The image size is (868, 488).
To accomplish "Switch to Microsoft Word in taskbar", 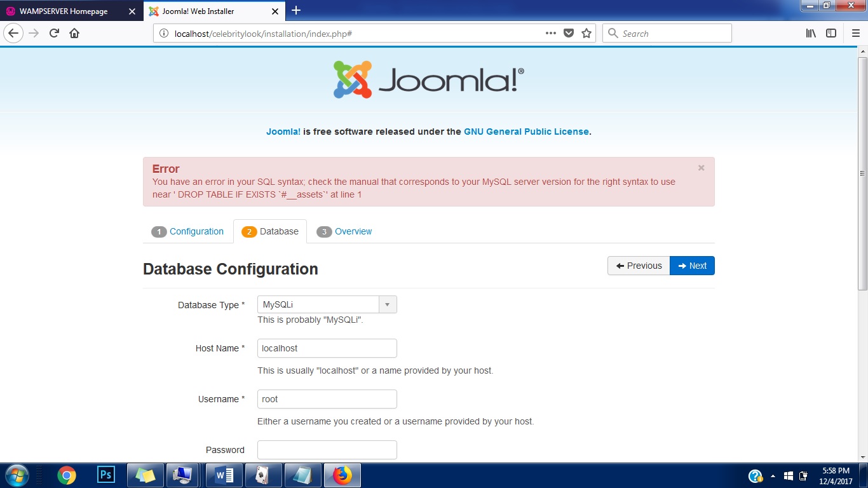I will click(x=224, y=475).
